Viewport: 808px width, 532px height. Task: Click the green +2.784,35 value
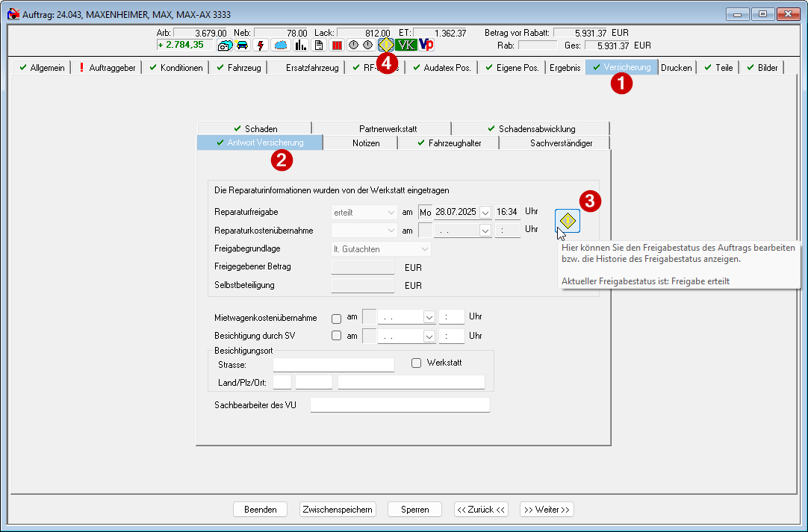point(184,45)
